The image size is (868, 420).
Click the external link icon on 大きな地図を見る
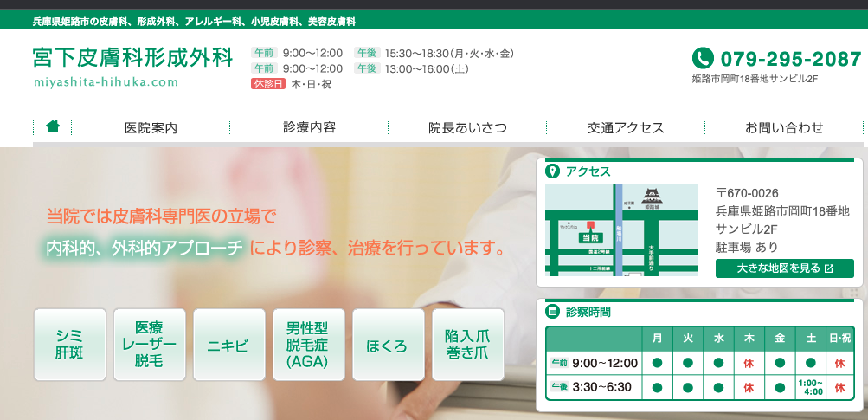coord(829,268)
